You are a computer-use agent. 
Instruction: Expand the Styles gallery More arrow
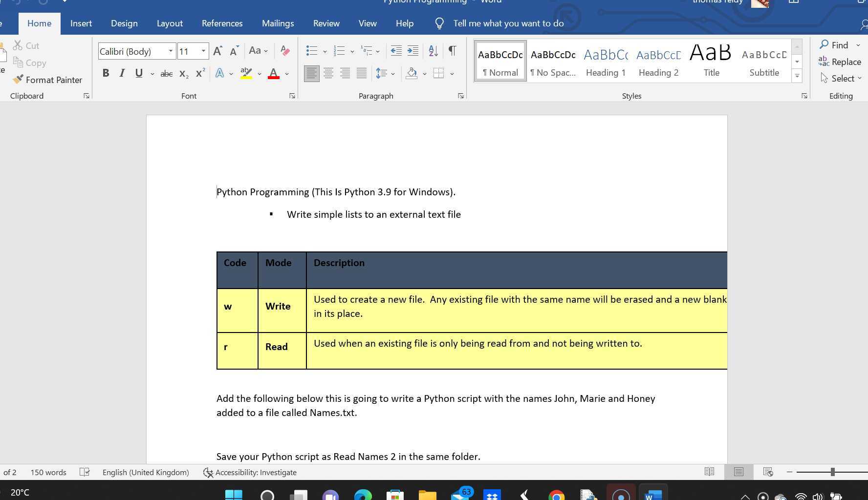797,76
